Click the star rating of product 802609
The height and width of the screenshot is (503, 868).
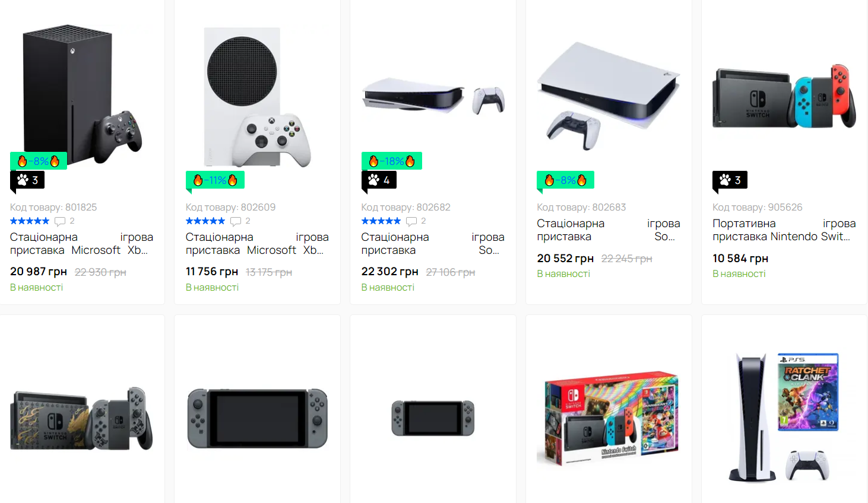(205, 221)
